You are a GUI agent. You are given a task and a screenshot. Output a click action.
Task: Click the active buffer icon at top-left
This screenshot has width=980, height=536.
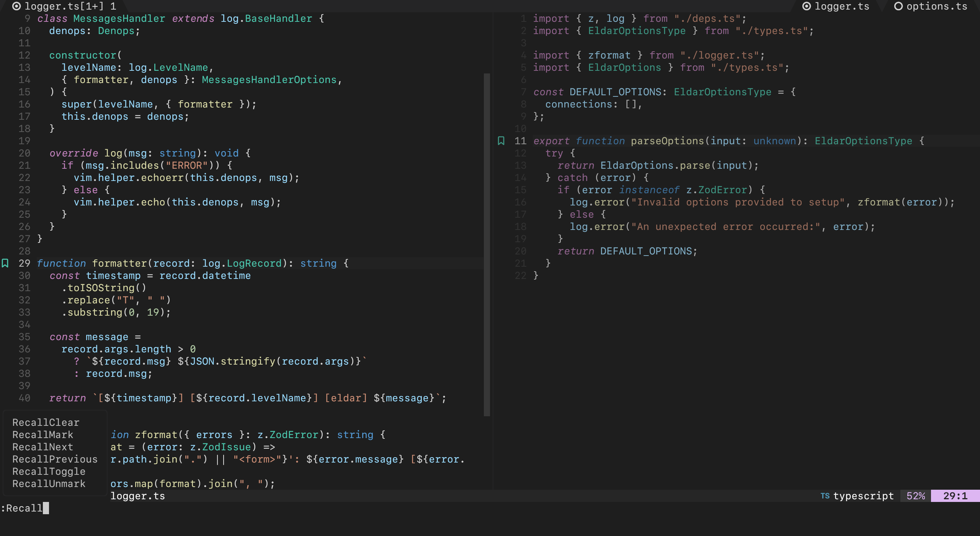click(x=16, y=6)
